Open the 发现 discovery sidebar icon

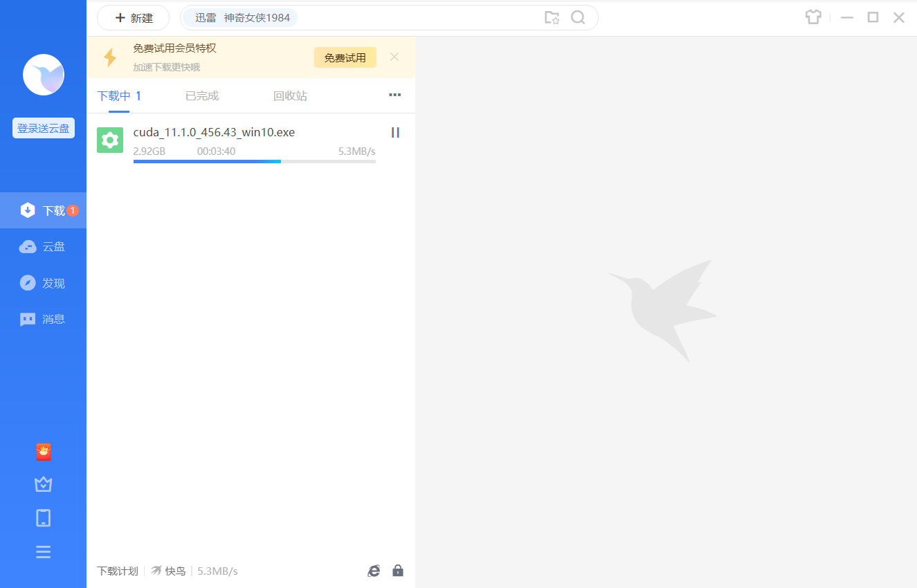[x=43, y=282]
